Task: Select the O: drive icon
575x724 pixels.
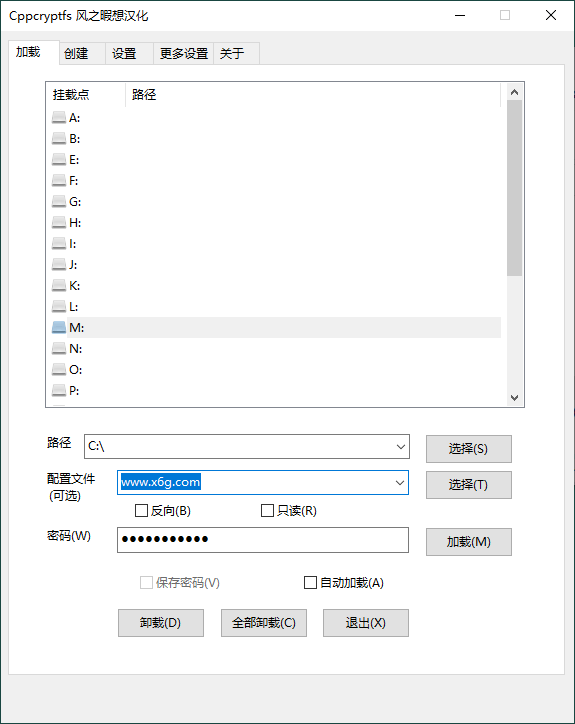Action: pos(59,369)
